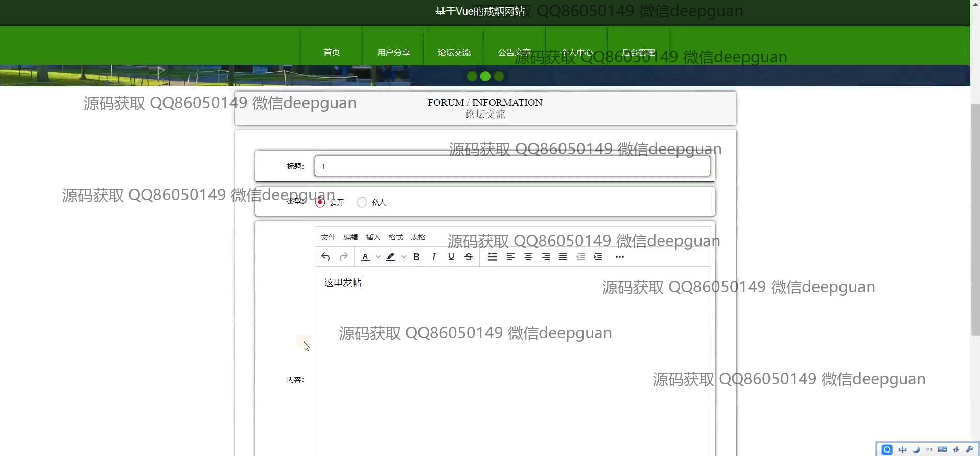Open the IME soft keyboard
Screen dimensions: 980x456
943,450
